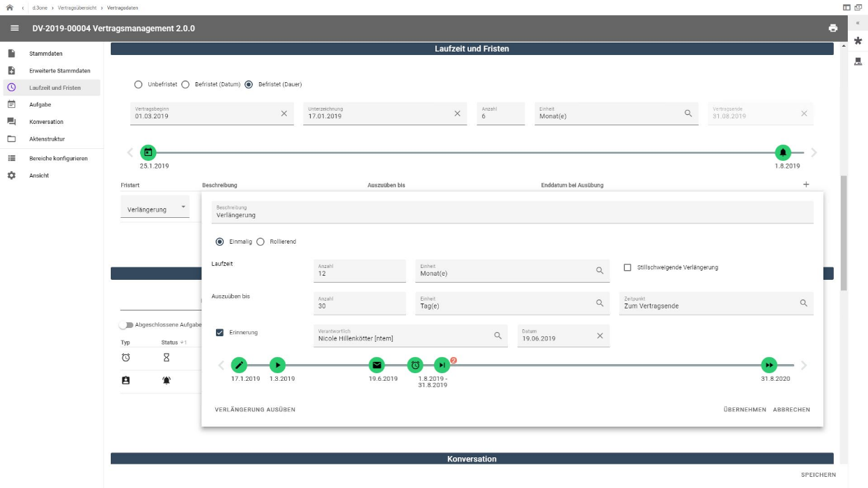Click the ringing bell status icon
The image size is (868, 488).
166,380
